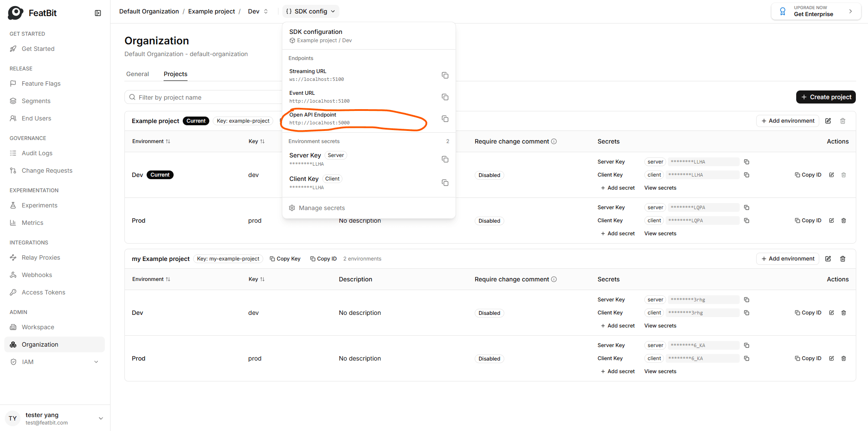Delete the my Example project
The image size is (868, 431).
point(843,259)
